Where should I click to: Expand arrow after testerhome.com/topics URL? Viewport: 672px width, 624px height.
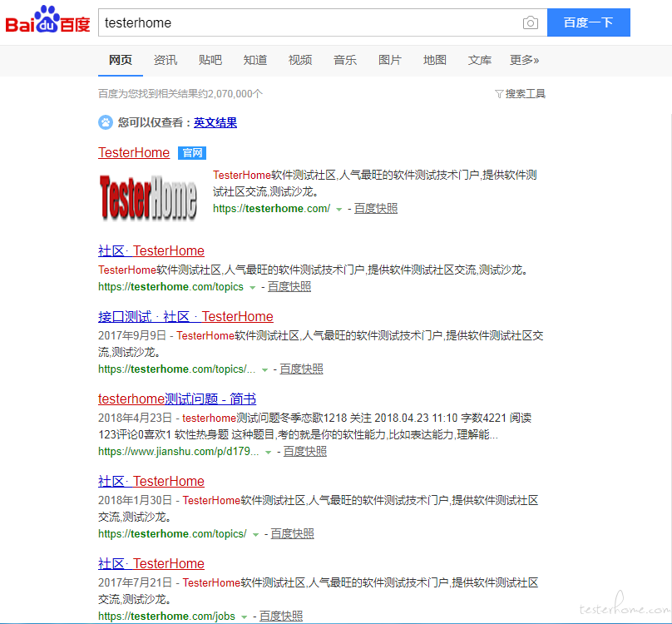point(253,287)
